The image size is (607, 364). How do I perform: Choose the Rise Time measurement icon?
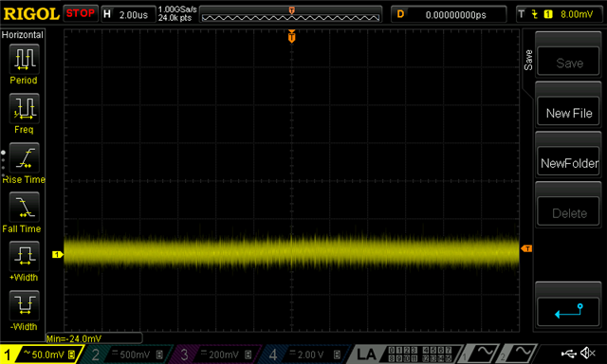click(x=24, y=158)
